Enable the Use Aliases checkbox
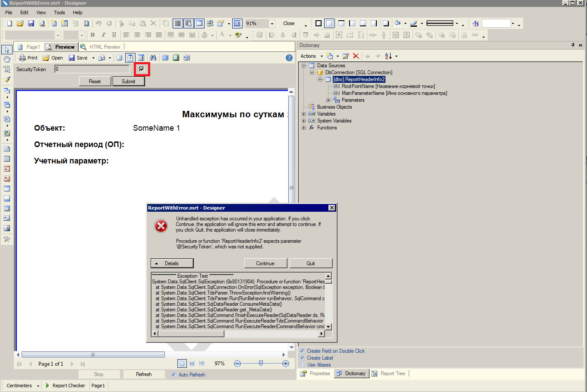This screenshot has height=392, width=587. click(x=302, y=365)
